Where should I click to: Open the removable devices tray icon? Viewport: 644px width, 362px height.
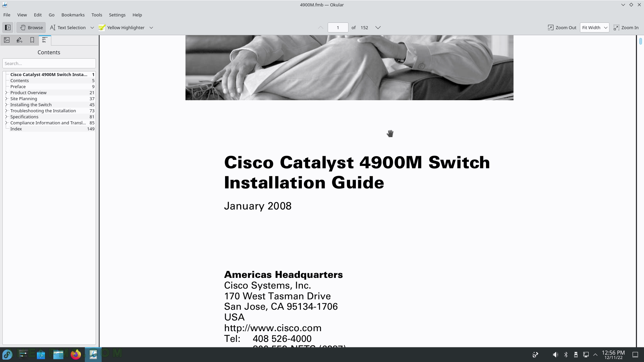click(x=576, y=355)
